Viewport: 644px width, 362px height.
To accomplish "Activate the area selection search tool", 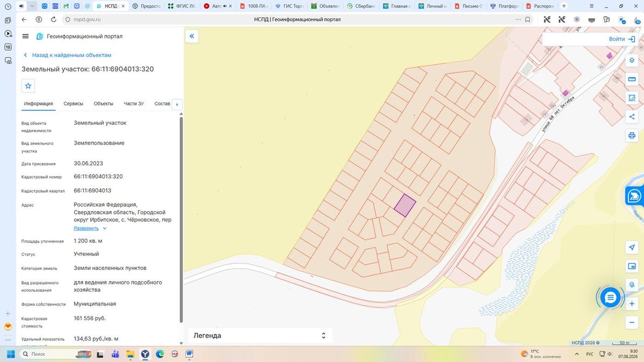I will 632,98.
